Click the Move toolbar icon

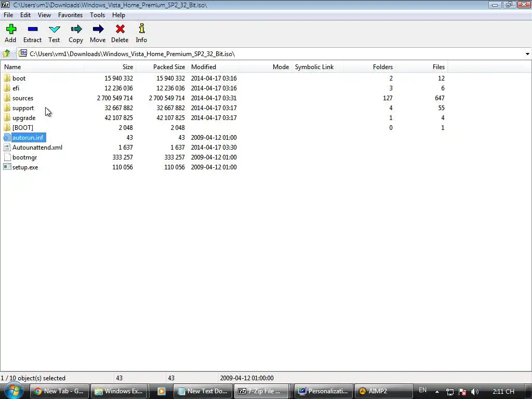[x=98, y=29]
